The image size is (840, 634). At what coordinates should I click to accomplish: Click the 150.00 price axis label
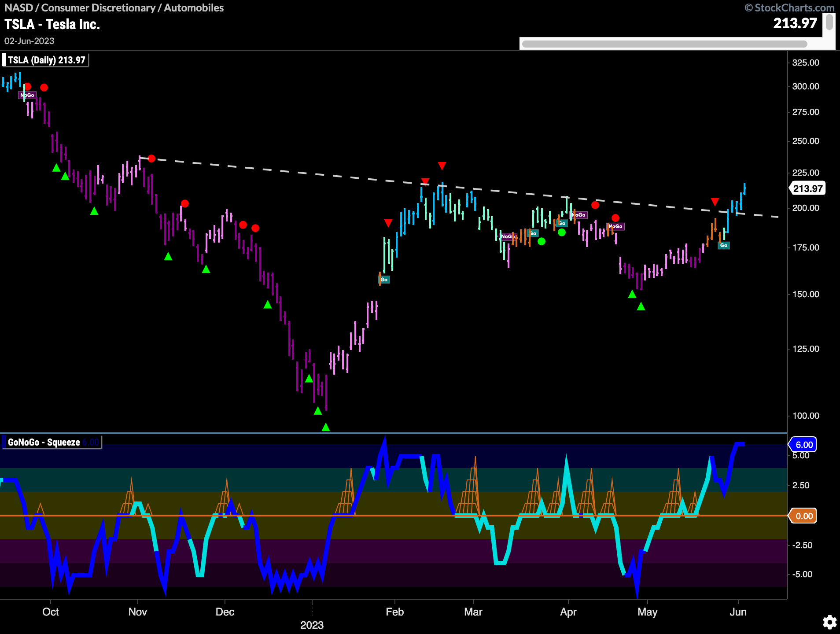(806, 294)
